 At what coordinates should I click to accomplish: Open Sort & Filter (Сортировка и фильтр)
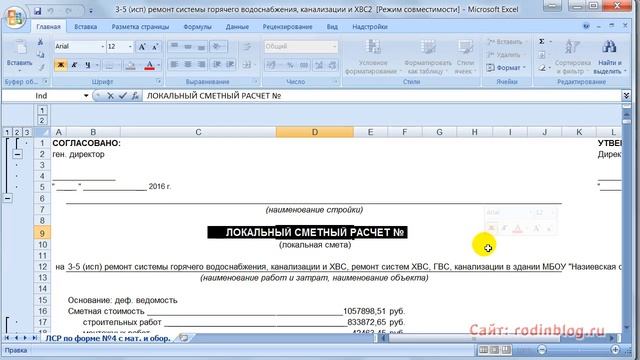[x=573, y=57]
